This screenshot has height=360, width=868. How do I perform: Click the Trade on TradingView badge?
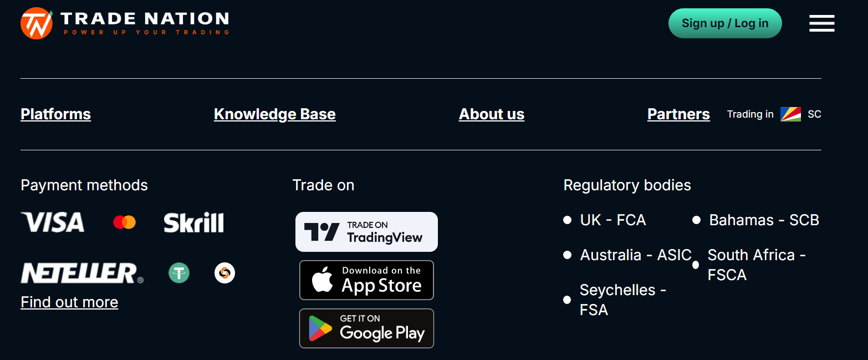[366, 232]
